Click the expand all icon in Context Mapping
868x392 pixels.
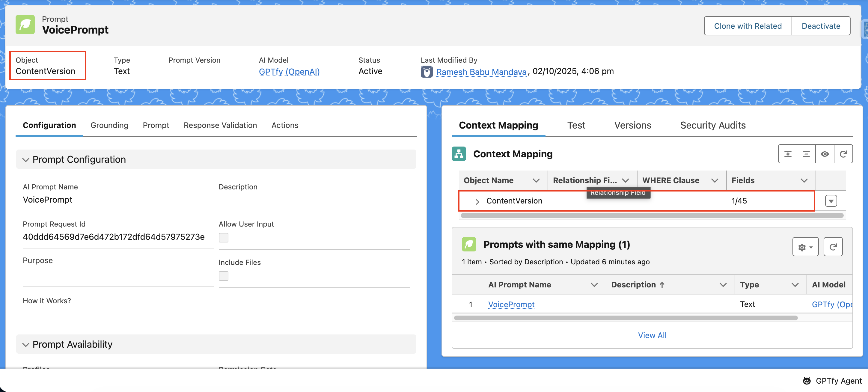click(x=787, y=154)
